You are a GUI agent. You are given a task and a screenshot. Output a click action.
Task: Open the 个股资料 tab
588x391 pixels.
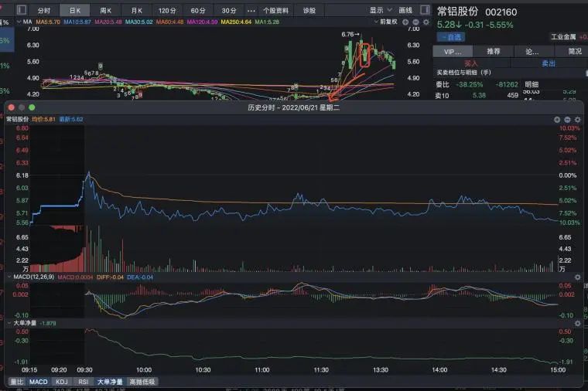(x=275, y=11)
